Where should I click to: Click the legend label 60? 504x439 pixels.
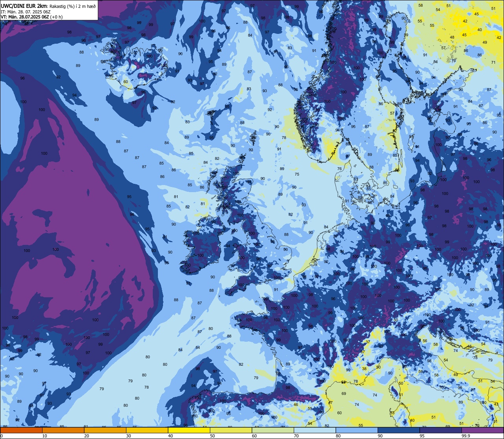[254, 436]
